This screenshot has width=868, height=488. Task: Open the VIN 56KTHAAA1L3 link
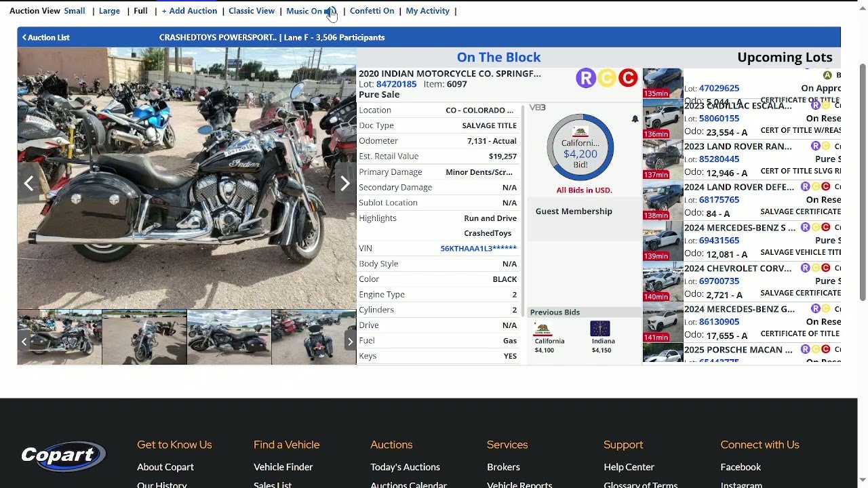478,249
